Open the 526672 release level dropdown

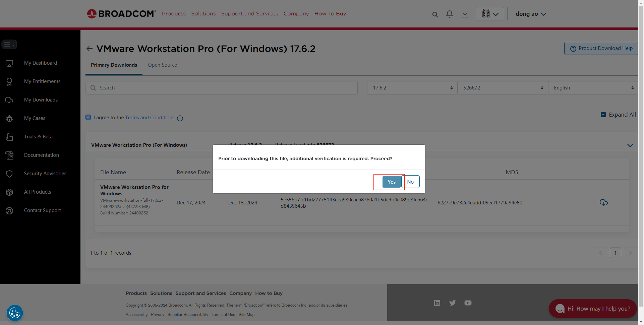[x=503, y=88]
